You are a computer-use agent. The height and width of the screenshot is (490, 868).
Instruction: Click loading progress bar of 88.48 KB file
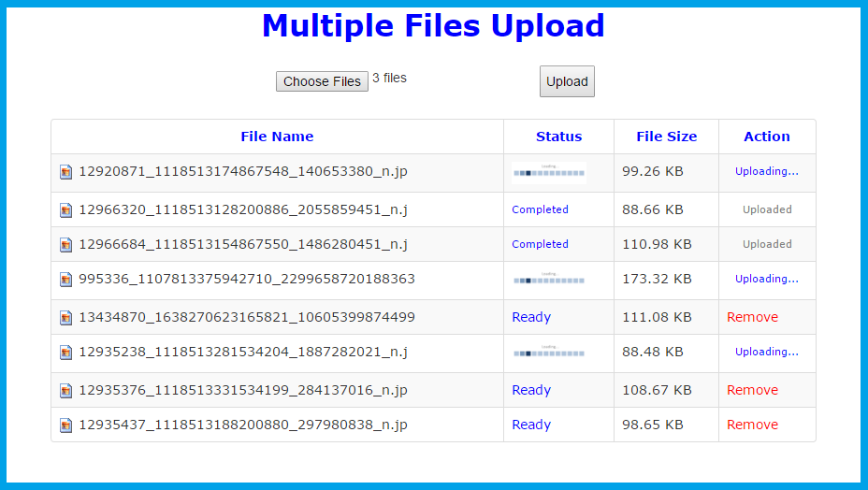click(x=548, y=353)
